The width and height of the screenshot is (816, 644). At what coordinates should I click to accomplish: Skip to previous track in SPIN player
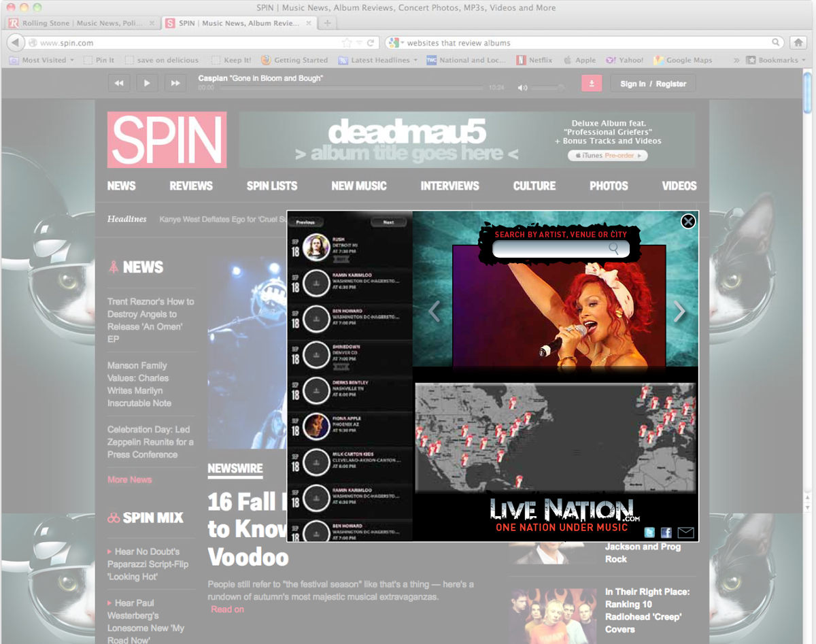[118, 83]
